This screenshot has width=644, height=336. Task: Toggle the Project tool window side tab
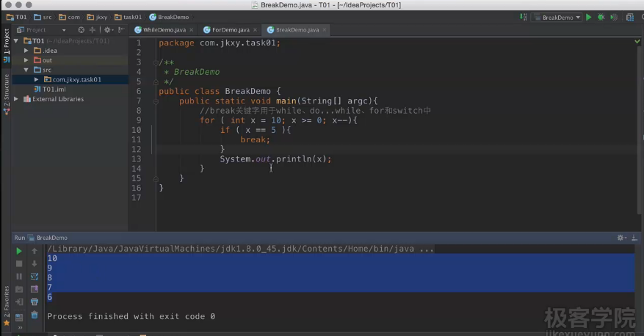pos(7,43)
